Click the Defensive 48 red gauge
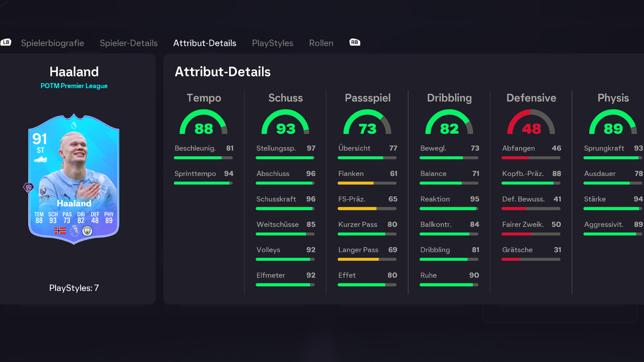Screen dimensions: 644x362 531,123
